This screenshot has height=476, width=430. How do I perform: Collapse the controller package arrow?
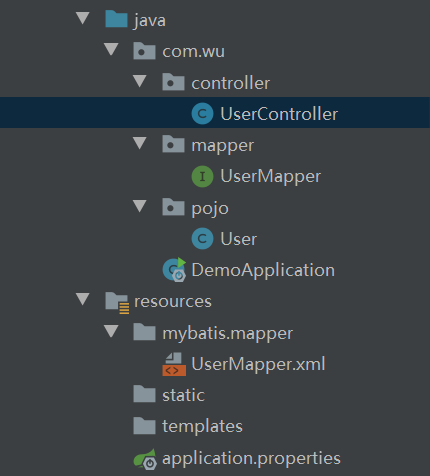tap(140, 81)
